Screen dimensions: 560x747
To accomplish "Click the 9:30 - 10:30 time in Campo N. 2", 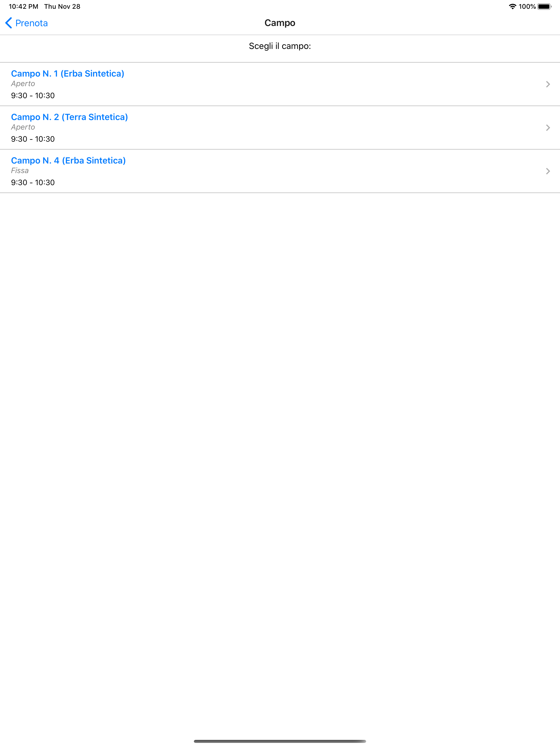I will 33,139.
